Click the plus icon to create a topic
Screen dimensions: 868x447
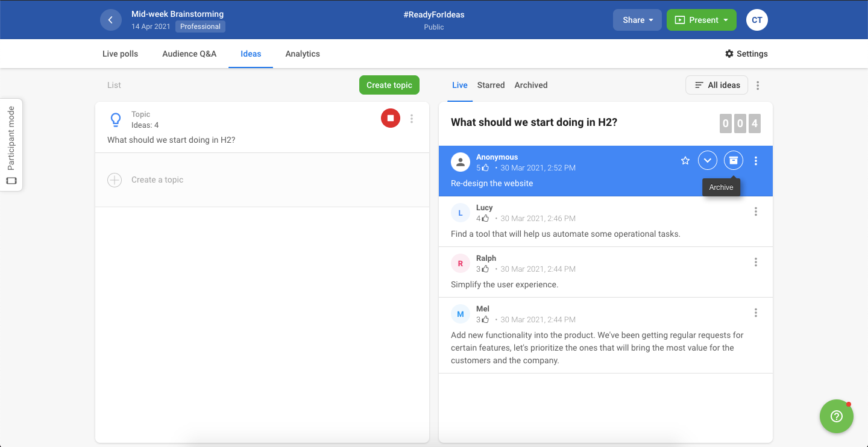pyautogui.click(x=115, y=180)
